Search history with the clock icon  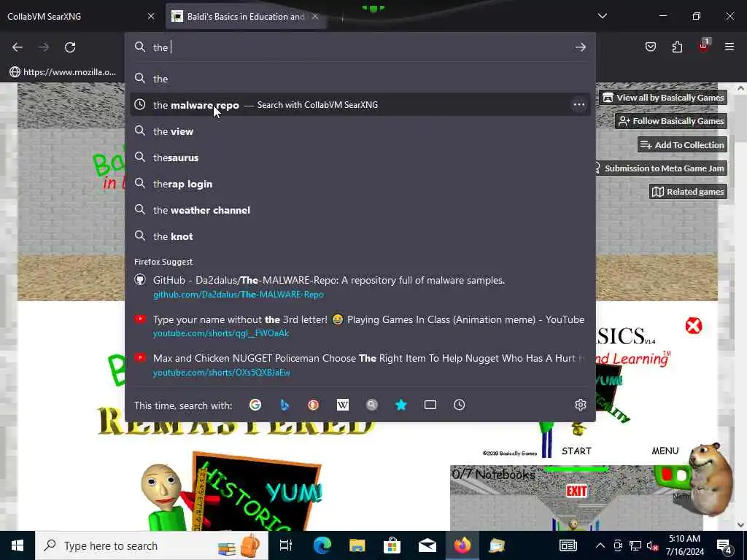pos(460,405)
